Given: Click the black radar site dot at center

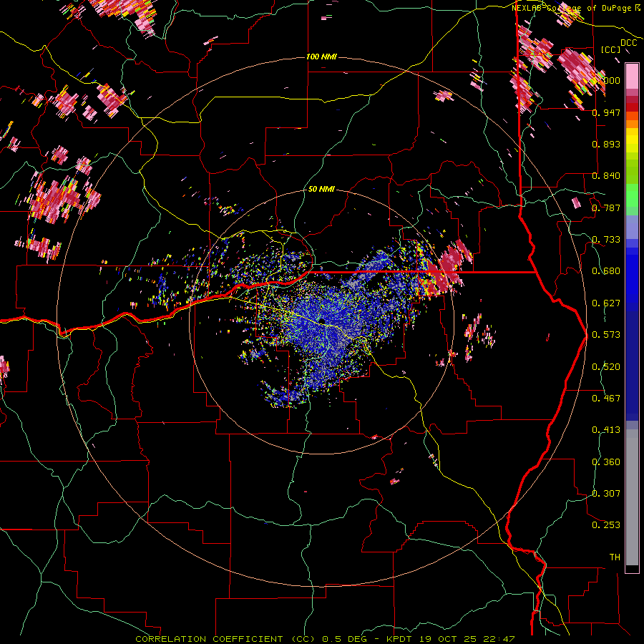Looking at the screenshot, I should (x=323, y=321).
